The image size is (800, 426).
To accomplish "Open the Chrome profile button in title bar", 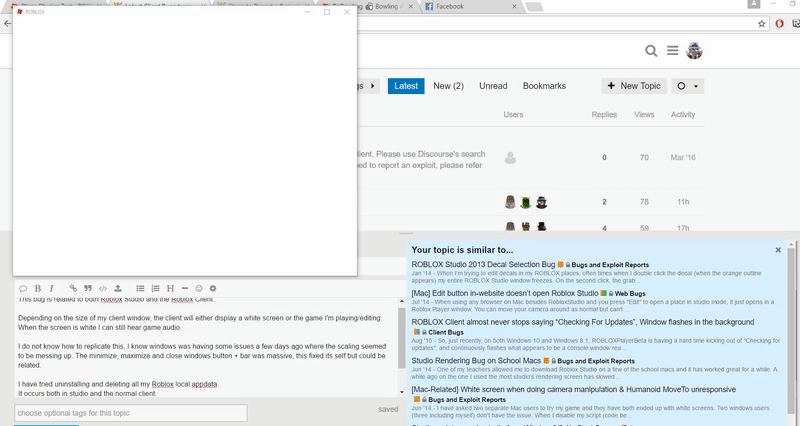I will point(754,4).
